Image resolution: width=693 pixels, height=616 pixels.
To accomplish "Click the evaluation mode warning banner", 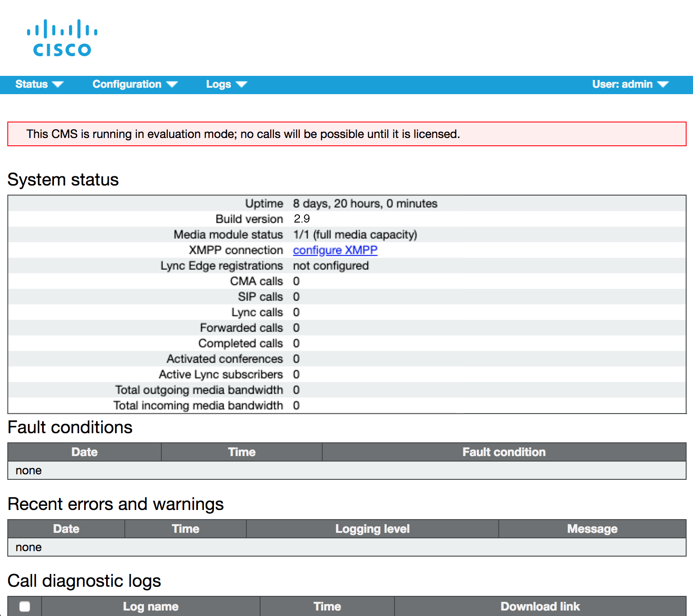I will click(346, 134).
